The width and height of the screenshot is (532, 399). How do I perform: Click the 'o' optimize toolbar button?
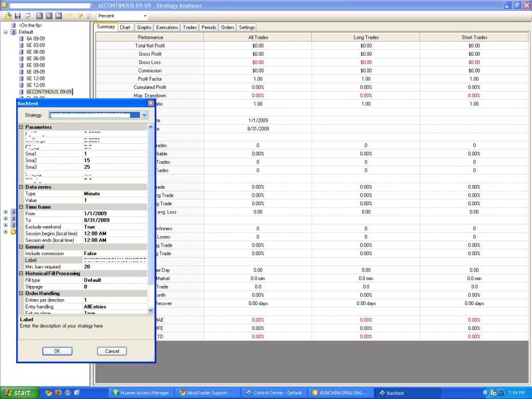tap(49, 16)
